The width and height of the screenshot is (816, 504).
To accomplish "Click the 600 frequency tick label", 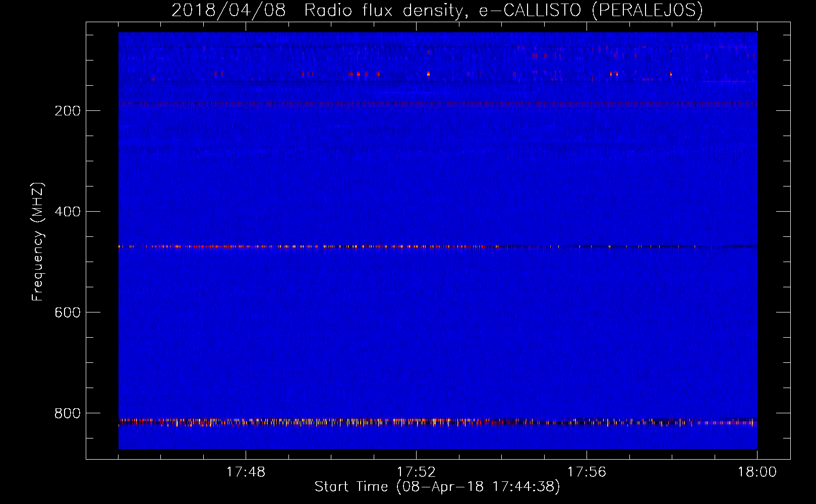I will pyautogui.click(x=68, y=312).
